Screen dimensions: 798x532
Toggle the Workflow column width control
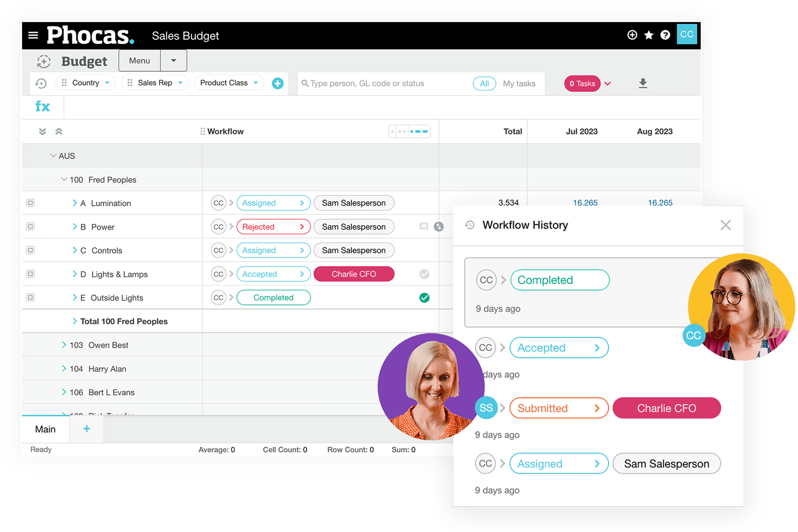click(410, 131)
